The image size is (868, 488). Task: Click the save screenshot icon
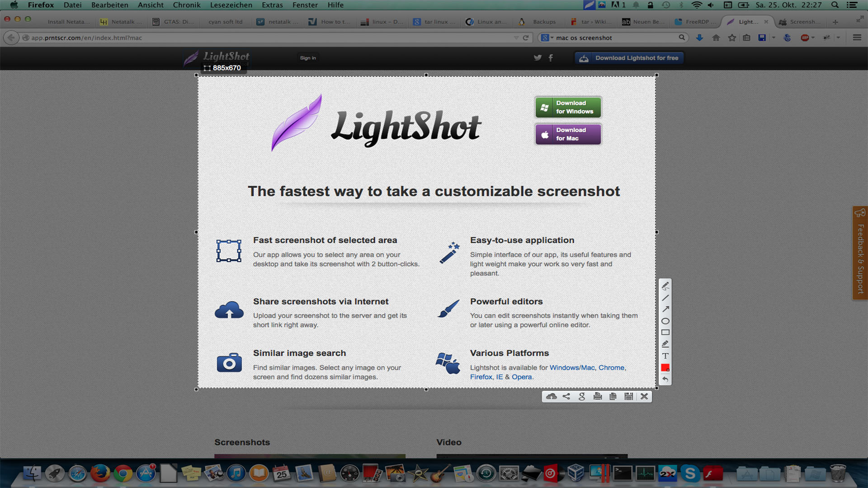tap(628, 396)
